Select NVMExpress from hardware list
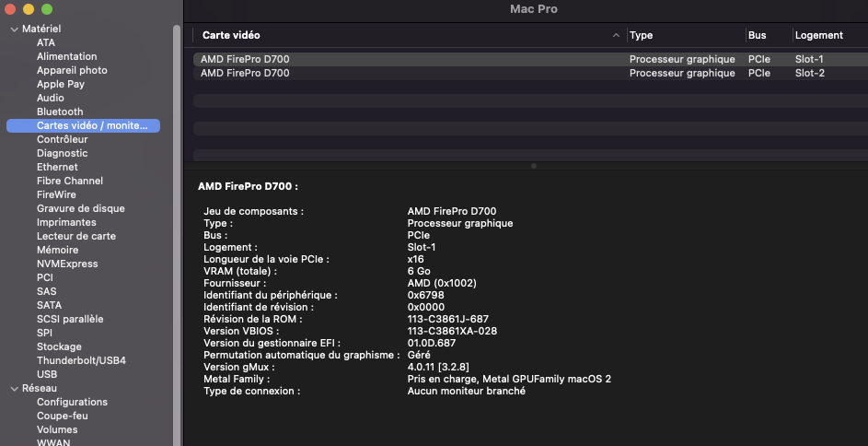868x446 pixels. coord(66,264)
